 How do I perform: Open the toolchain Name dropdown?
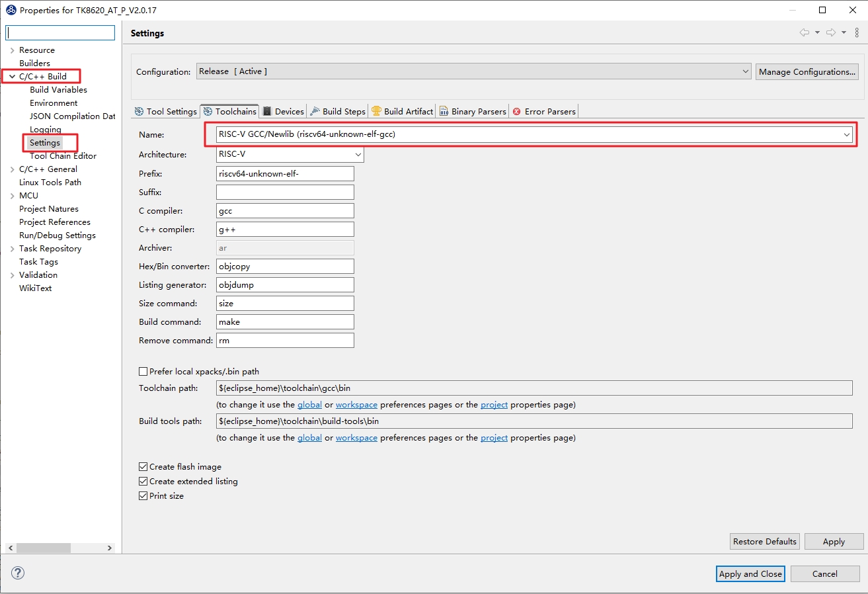tap(534, 134)
